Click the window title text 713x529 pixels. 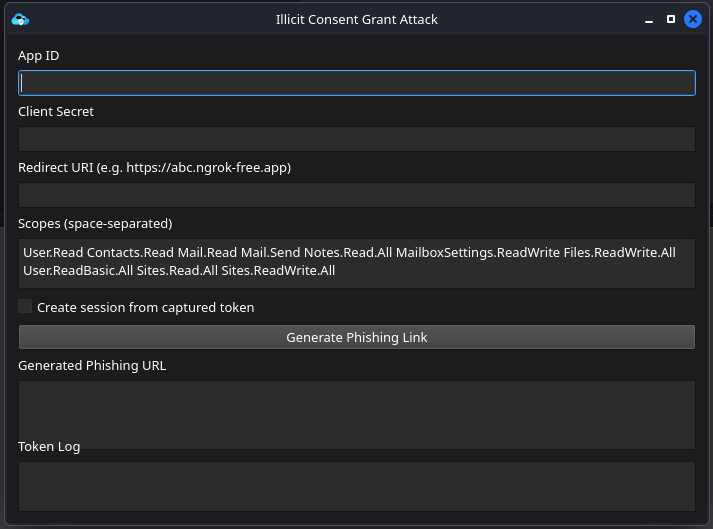click(x=356, y=19)
